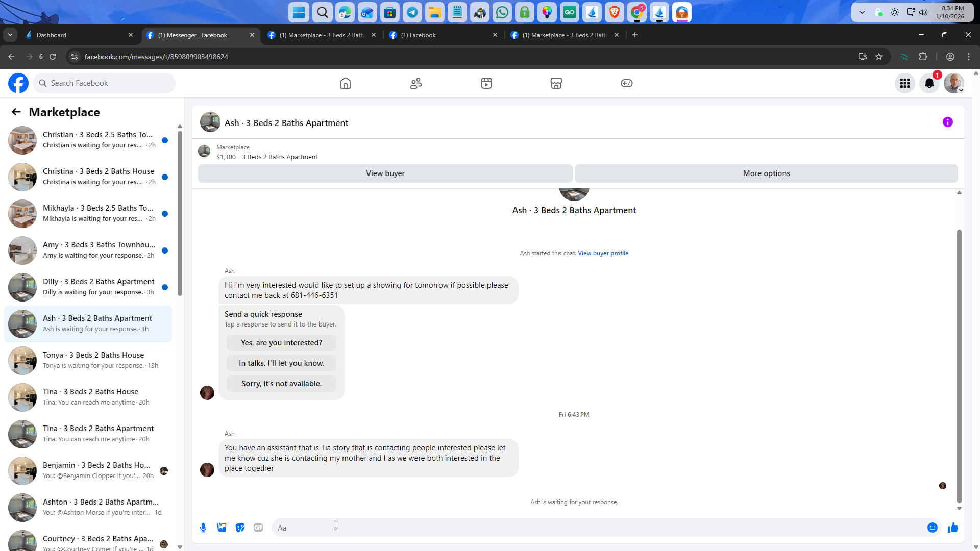
Task: Switch to the (1) Facebook tab
Action: [439, 35]
